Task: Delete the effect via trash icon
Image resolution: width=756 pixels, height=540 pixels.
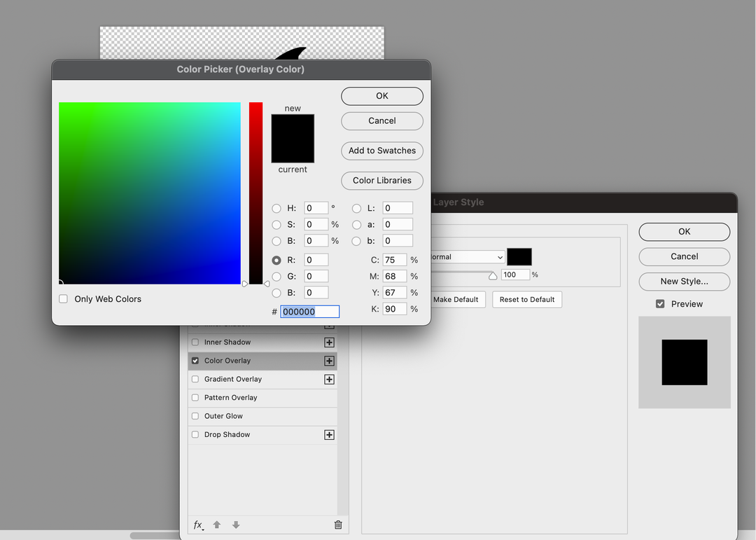Action: tap(338, 524)
